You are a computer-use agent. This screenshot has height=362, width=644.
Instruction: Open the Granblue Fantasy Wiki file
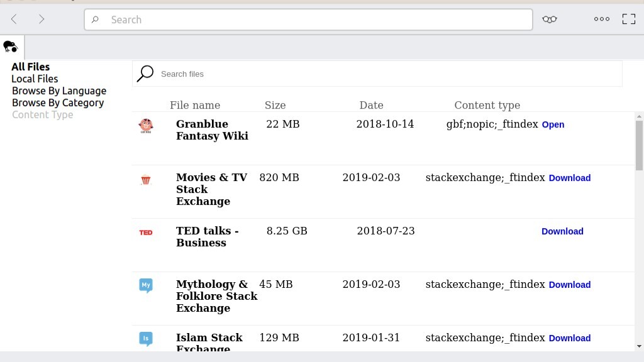(553, 124)
